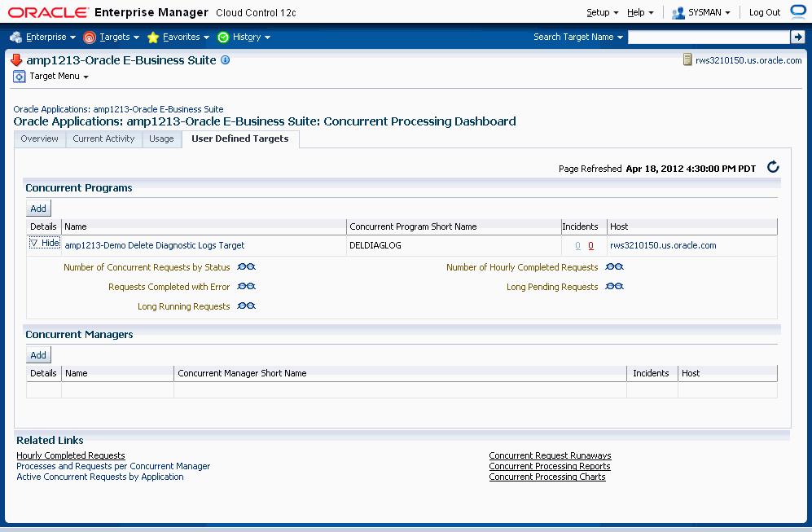Image resolution: width=812 pixels, height=532 pixels.
Task: Open the Favorites dropdown menu
Action: 186,37
